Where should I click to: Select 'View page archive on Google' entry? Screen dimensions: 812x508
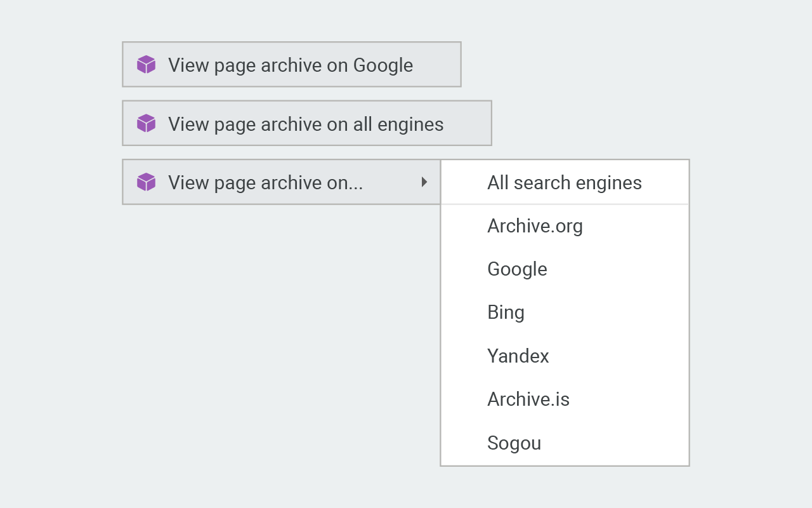(x=292, y=64)
